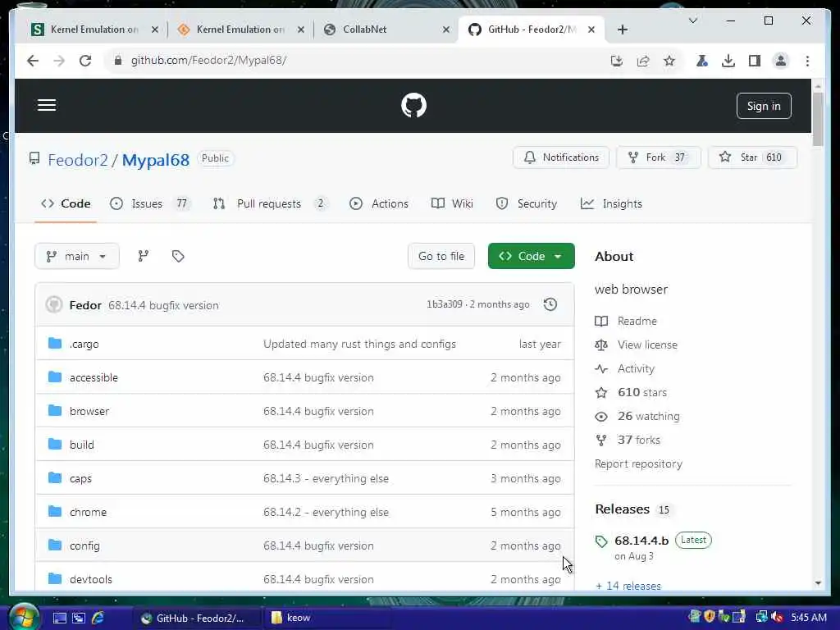
Task: Toggle browser side panel
Action: (x=755, y=61)
